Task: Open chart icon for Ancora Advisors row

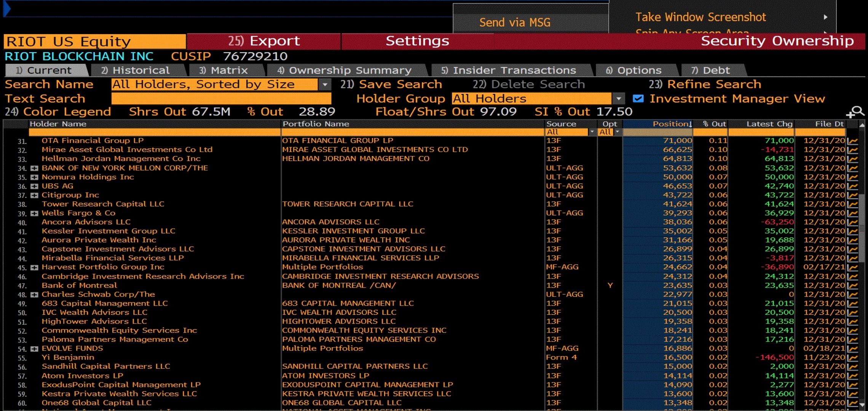Action: (x=853, y=222)
